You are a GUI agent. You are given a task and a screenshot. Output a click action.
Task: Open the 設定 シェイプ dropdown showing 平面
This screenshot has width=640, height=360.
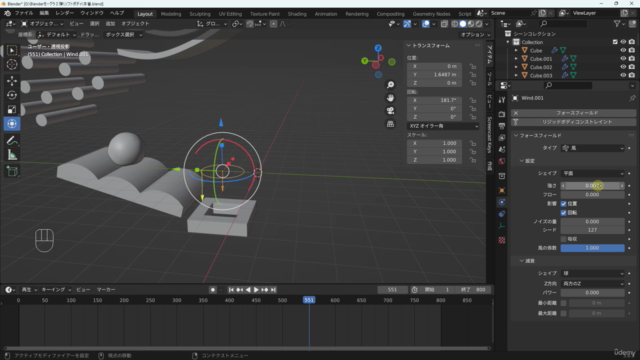(x=593, y=173)
